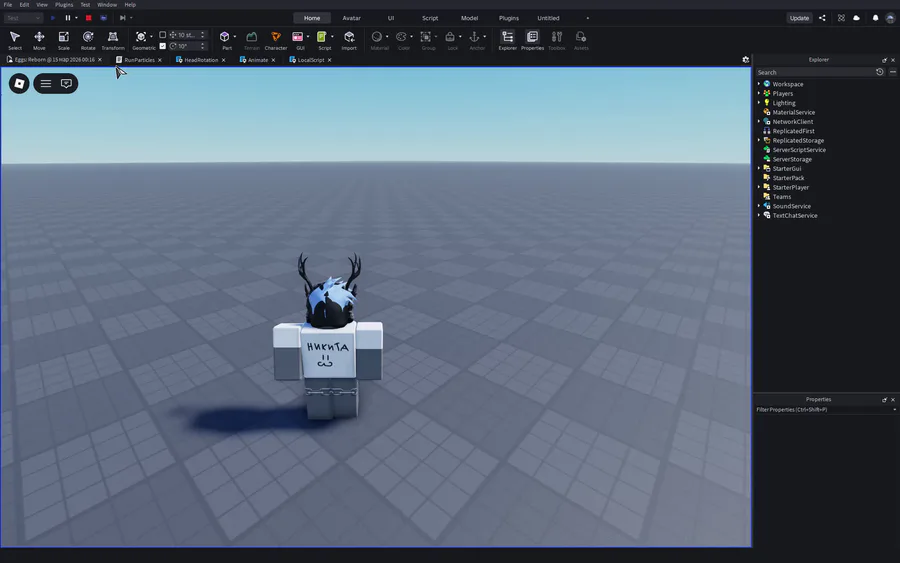Click the cloud status icon
Screen dimensions: 900x563
tap(856, 18)
